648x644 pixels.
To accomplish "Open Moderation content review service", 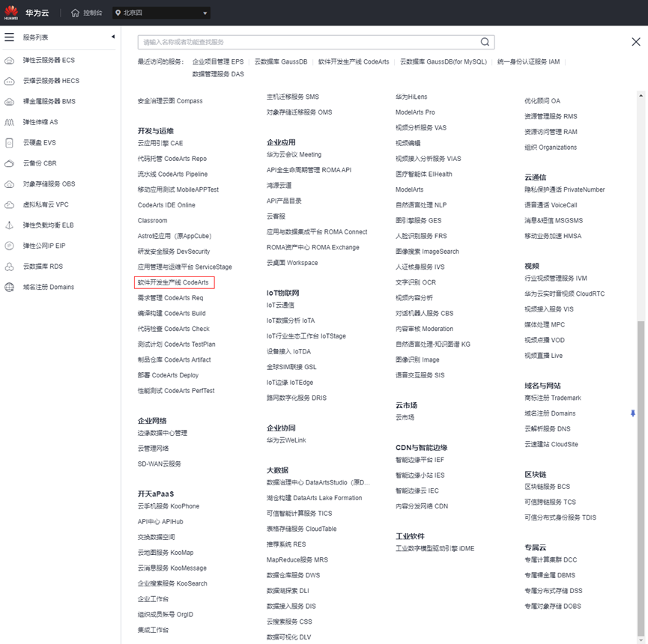I will 425,329.
